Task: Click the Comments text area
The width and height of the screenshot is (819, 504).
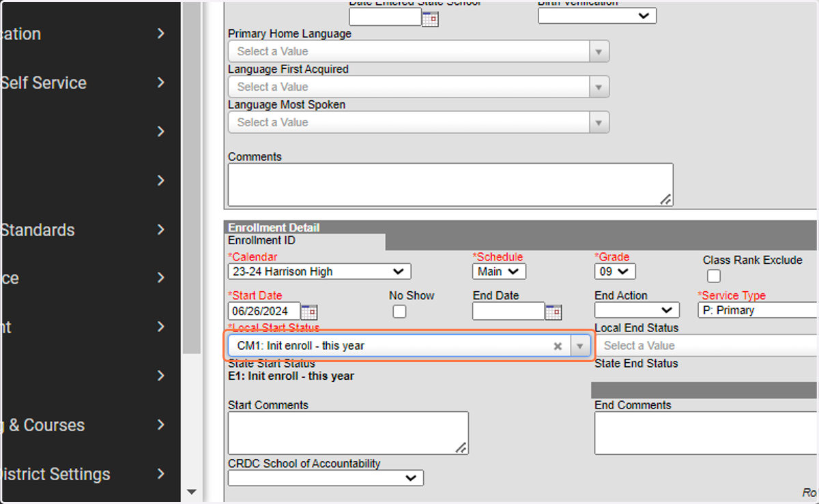Action: click(x=450, y=185)
